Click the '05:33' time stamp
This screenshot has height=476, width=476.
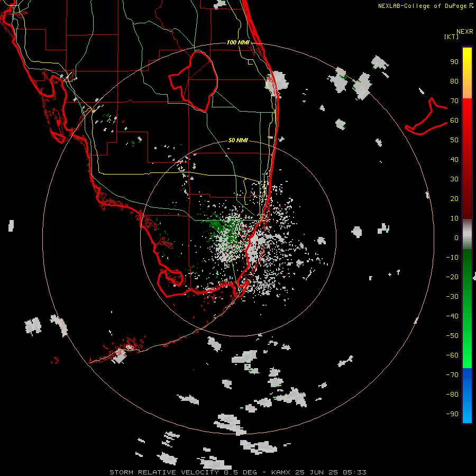coord(354,472)
